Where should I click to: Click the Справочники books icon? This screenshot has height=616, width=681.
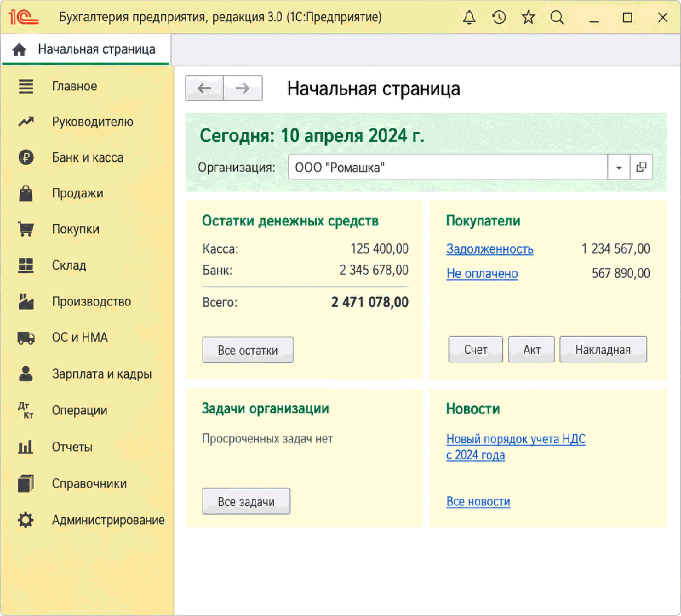click(26, 483)
